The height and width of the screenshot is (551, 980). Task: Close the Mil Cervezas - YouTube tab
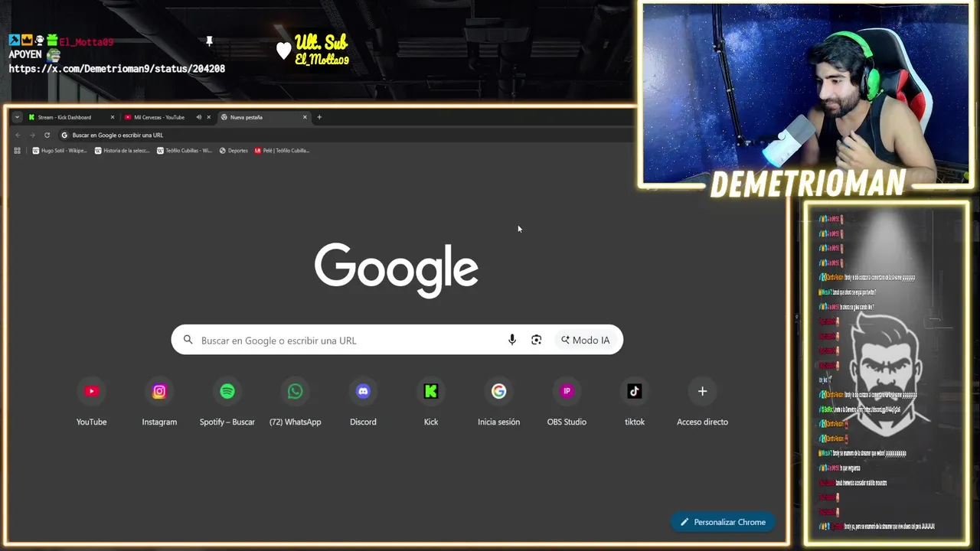pos(208,117)
